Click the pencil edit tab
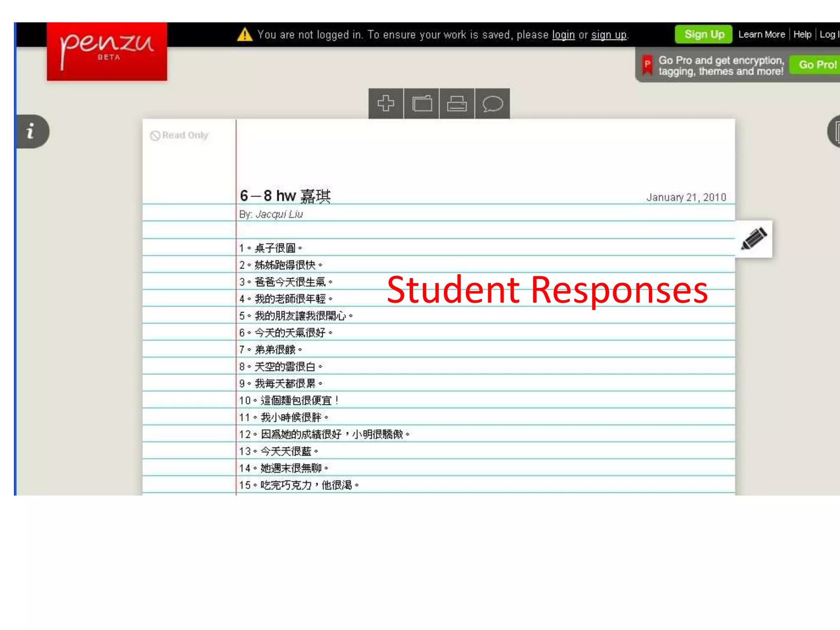Image resolution: width=840 pixels, height=630 pixels. coord(754,239)
